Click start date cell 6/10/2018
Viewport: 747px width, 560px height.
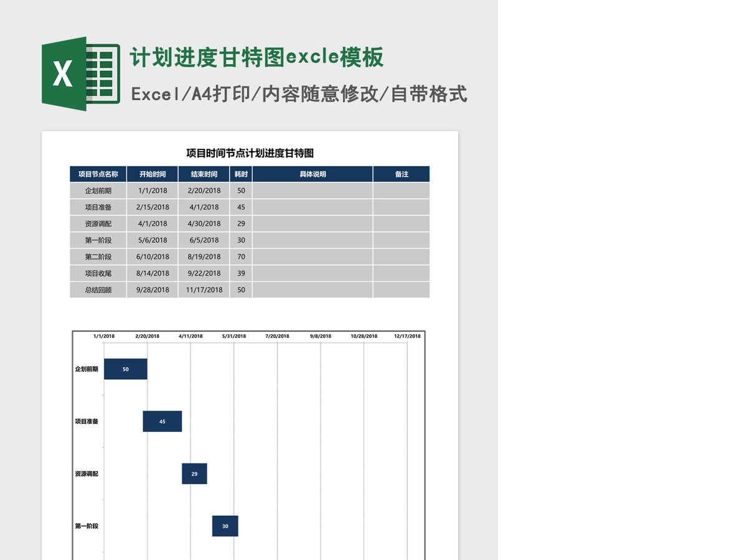pos(153,257)
